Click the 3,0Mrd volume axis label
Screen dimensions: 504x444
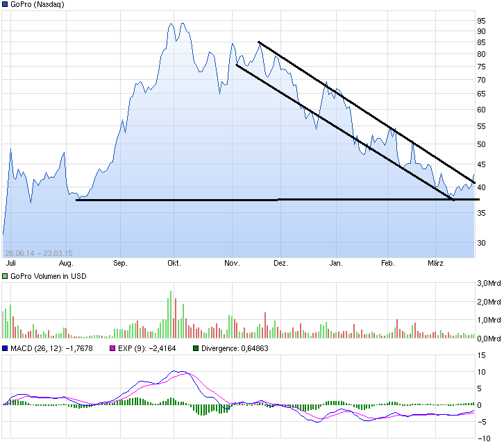[x=488, y=284]
